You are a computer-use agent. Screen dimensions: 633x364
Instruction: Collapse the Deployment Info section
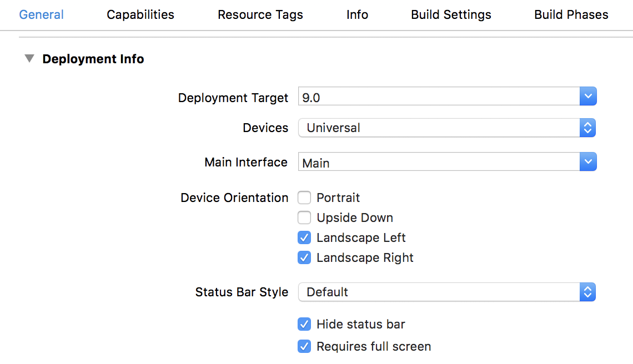coord(29,59)
